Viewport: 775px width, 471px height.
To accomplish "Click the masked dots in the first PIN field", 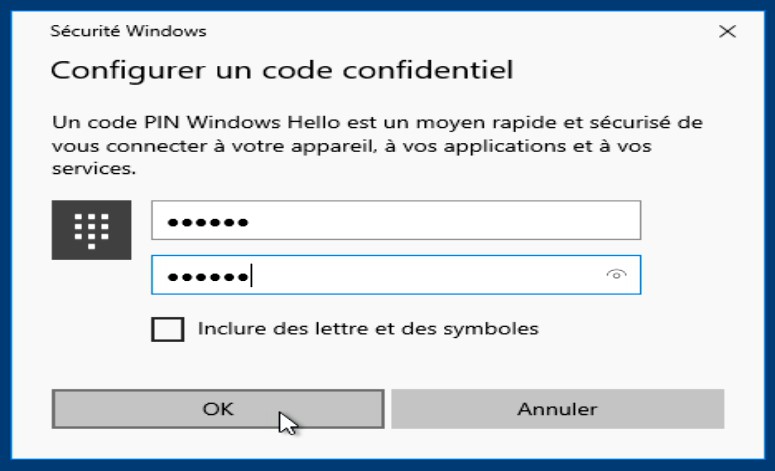I will coord(208,221).
